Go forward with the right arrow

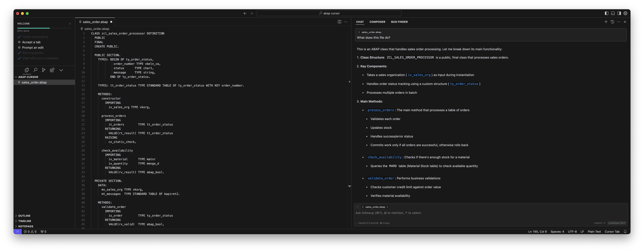[252, 13]
